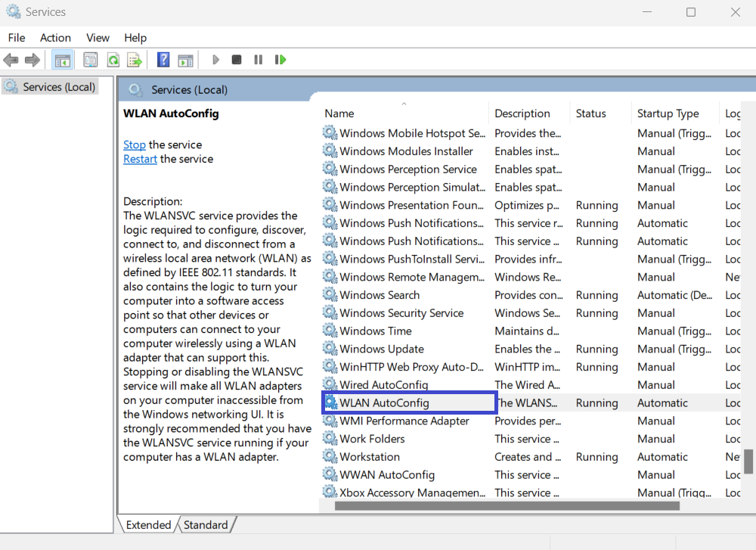Select the Windows Update service row
Viewport: 756px width, 550px height.
pyautogui.click(x=382, y=349)
